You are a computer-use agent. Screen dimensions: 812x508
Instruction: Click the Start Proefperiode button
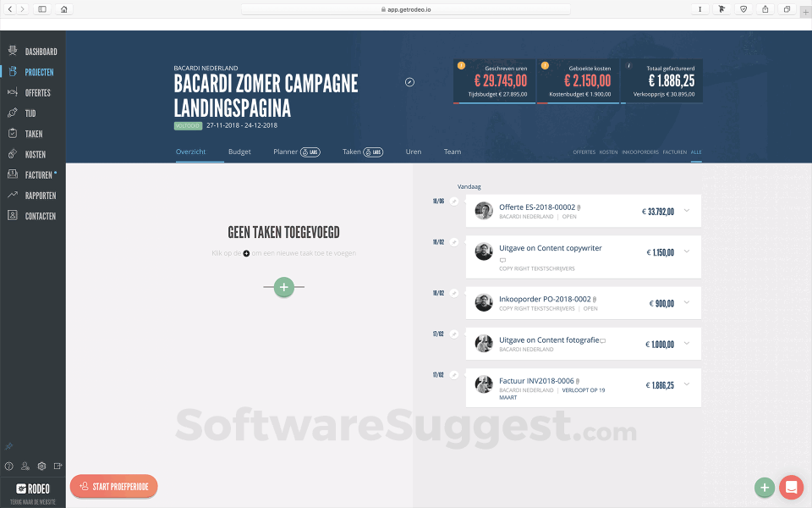[114, 486]
